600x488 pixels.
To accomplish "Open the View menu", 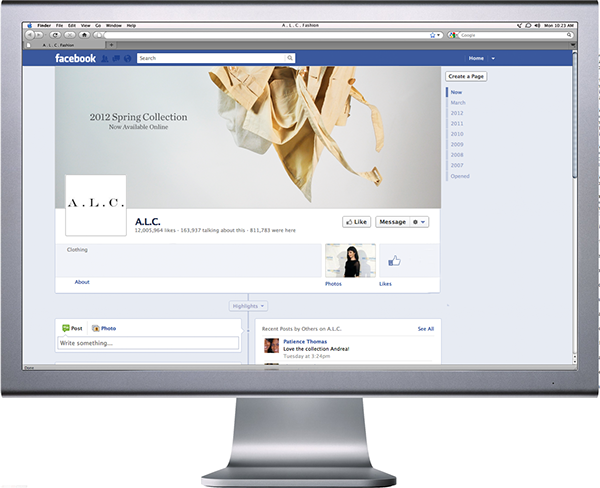I will (x=85, y=25).
